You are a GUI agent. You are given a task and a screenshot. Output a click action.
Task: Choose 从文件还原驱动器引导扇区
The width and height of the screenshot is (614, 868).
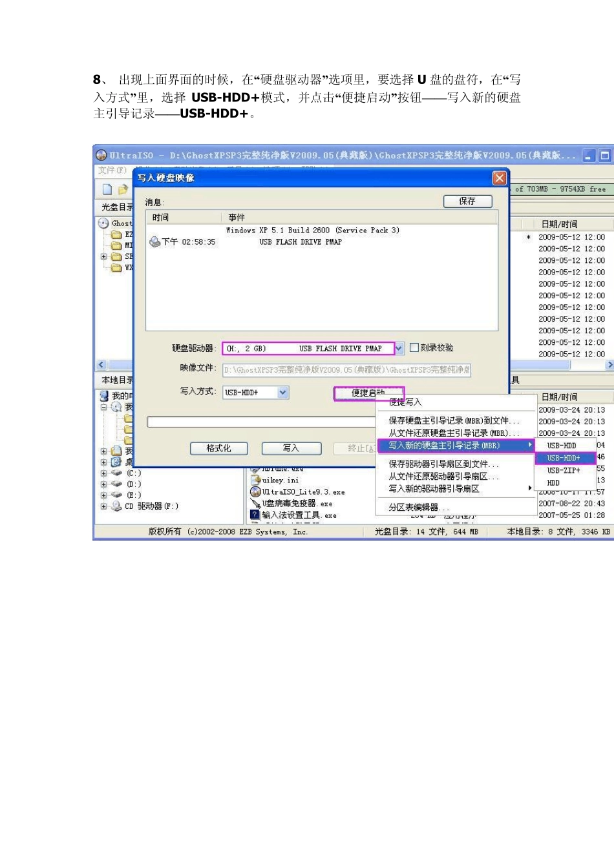456,476
